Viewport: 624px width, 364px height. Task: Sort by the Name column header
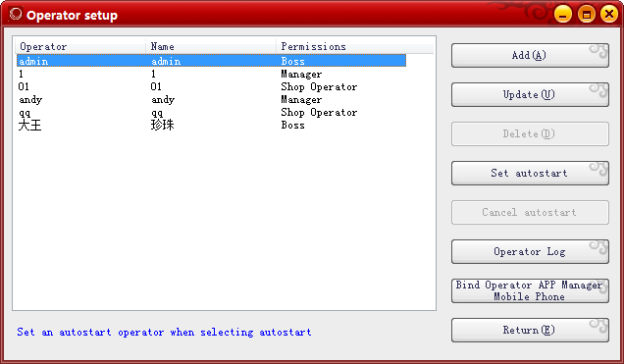click(x=211, y=46)
